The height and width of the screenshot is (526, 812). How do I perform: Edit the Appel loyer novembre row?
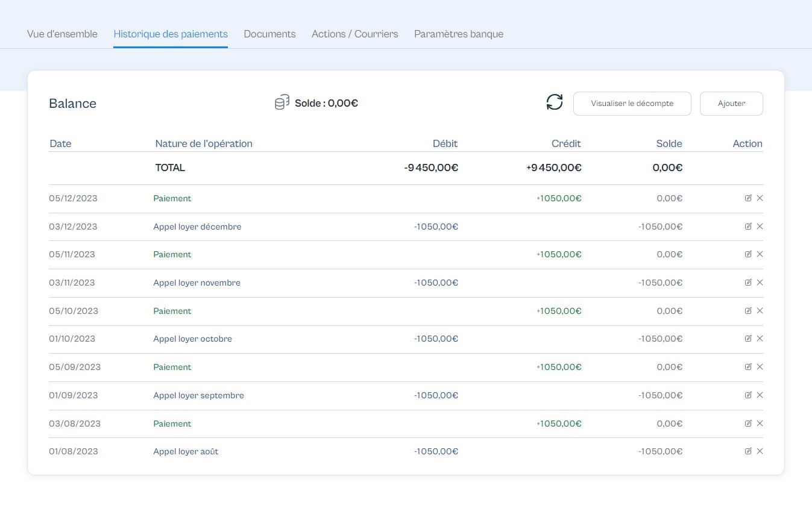[x=748, y=282]
